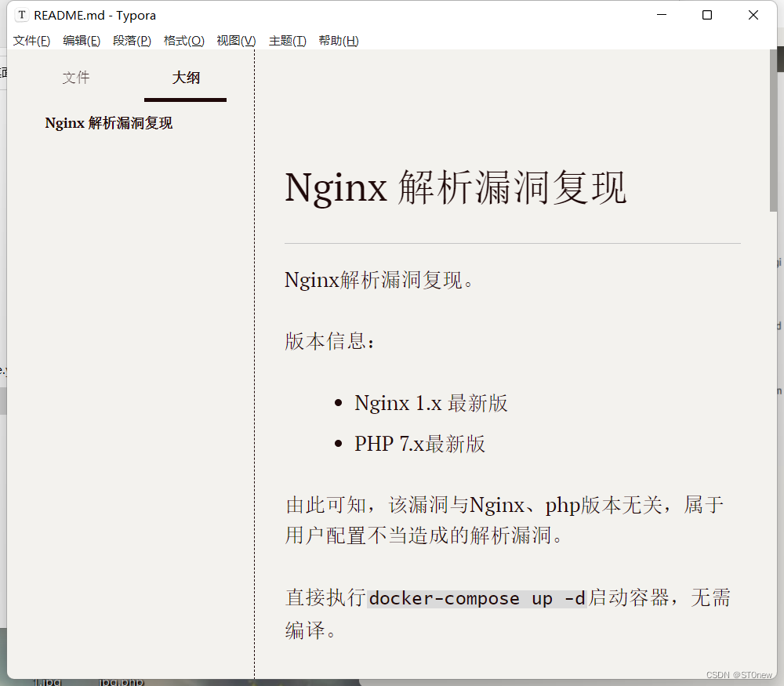The image size is (784, 686).
Task: Click the main heading Nginx 解析漏洞复现
Action: [455, 187]
